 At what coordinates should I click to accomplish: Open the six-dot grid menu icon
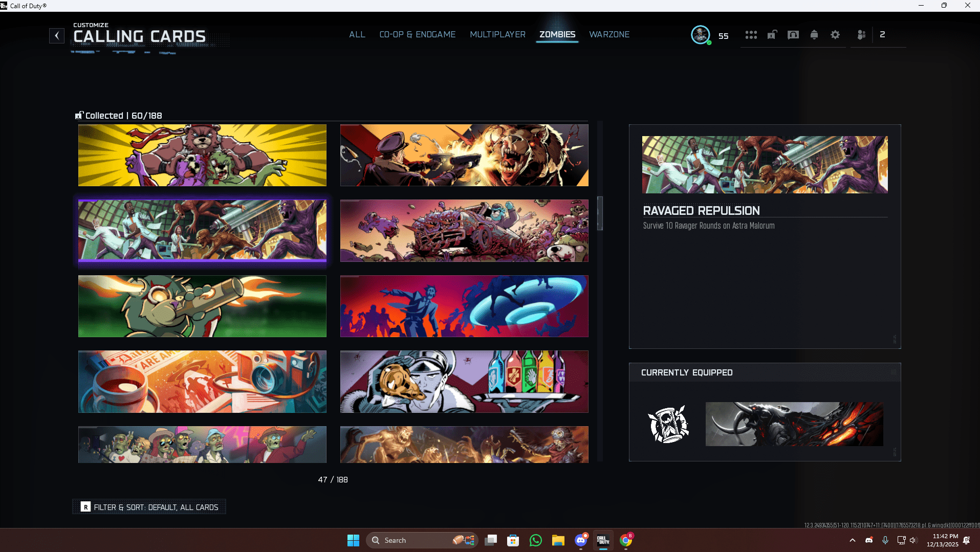coord(751,35)
